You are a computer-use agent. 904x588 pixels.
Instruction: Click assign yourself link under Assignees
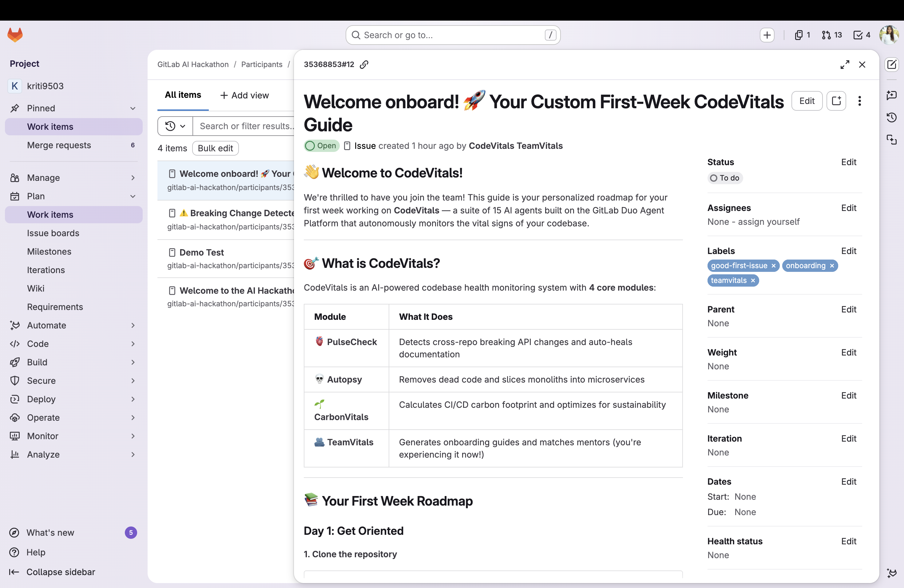[768, 222]
